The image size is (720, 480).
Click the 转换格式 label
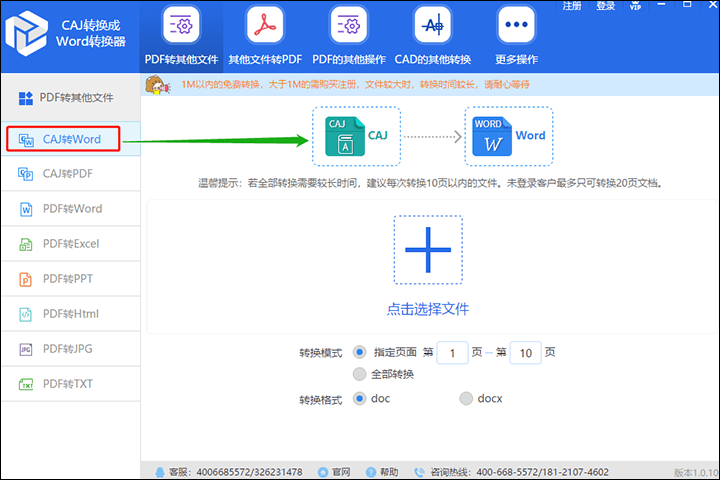(x=321, y=400)
